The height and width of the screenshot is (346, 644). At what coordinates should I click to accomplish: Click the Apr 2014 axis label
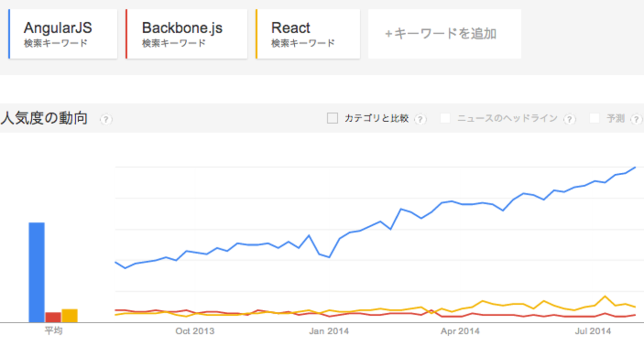pos(460,331)
